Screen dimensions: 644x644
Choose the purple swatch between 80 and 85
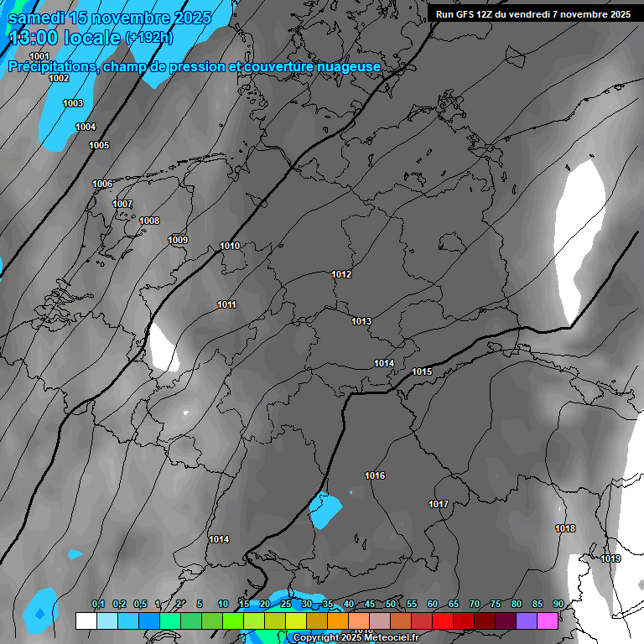[x=526, y=621]
